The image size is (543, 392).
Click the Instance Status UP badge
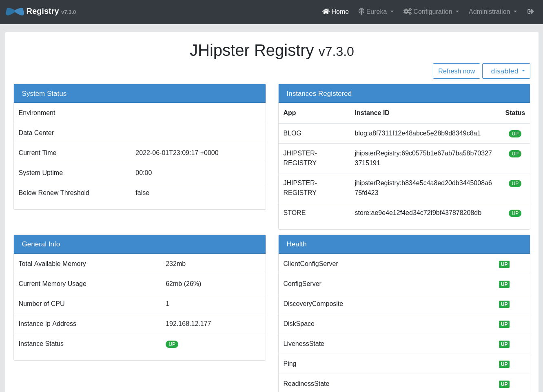172,344
